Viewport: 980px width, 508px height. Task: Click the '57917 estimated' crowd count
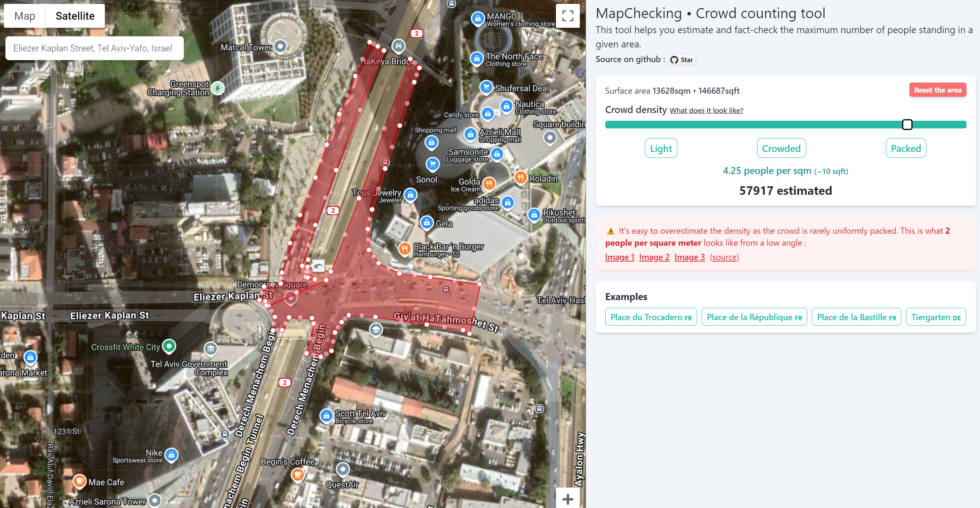(x=785, y=191)
